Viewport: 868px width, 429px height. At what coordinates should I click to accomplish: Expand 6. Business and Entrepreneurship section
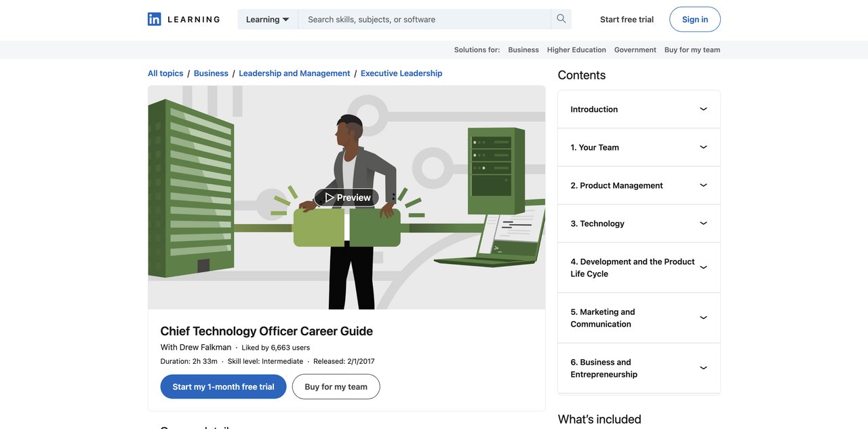click(x=639, y=368)
